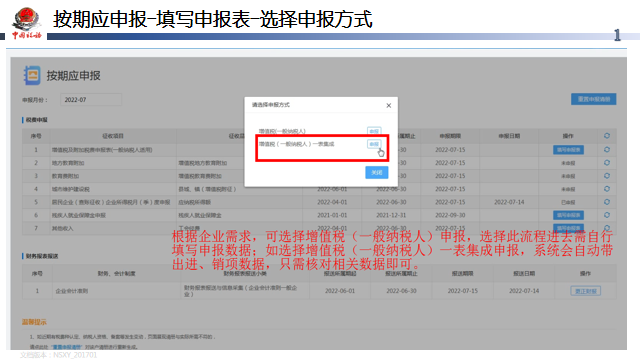The width and height of the screenshot is (640, 360).
Task: Click the 按期应申报 notebook icon
Action: pyautogui.click(x=32, y=76)
